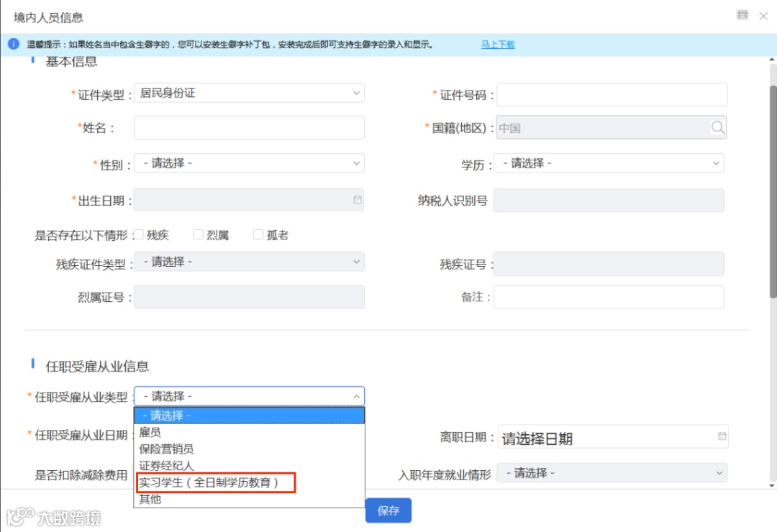Click the 离职日期 date field
The width and height of the screenshot is (777, 532).
click(x=613, y=436)
